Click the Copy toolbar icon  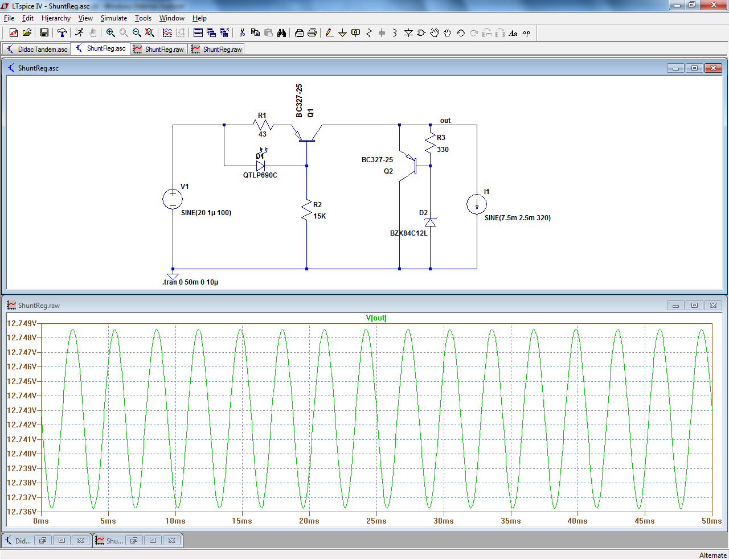[x=255, y=33]
